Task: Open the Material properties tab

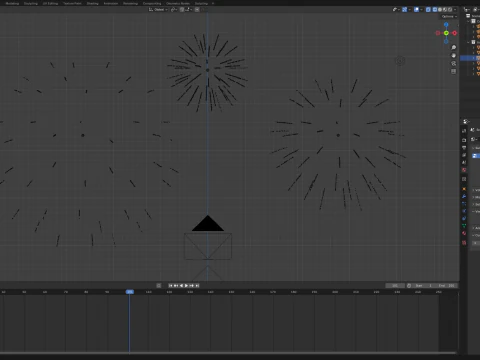Action: (464, 233)
